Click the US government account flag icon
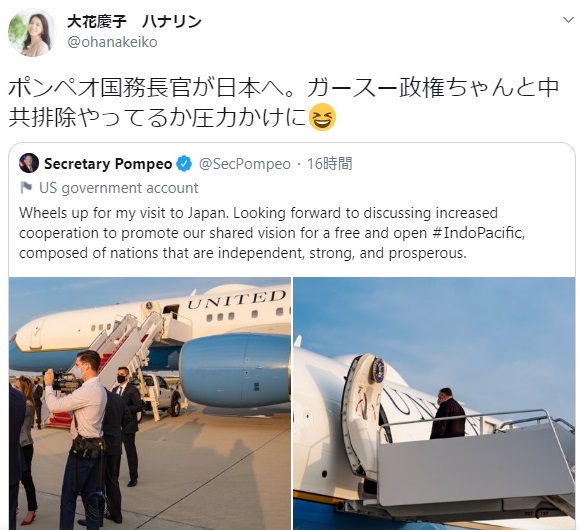579x530 pixels. [26, 188]
